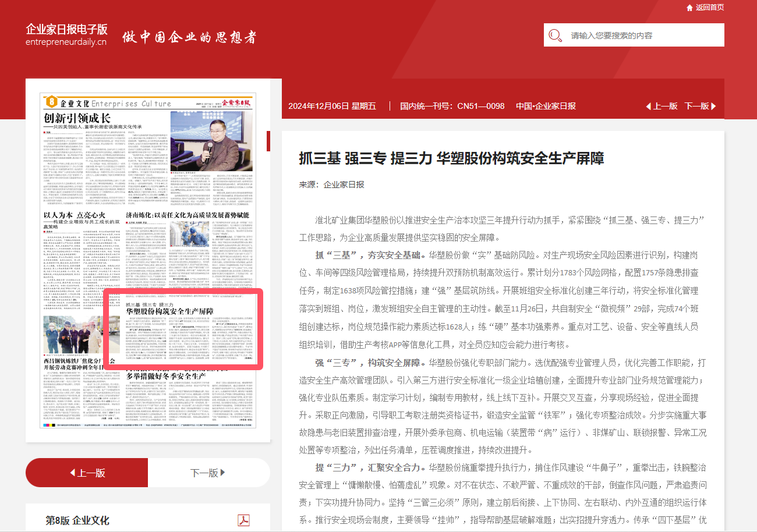
Task: Select highlighted 华塑股份构筑安全生产屏障 article region
Action: click(x=183, y=329)
